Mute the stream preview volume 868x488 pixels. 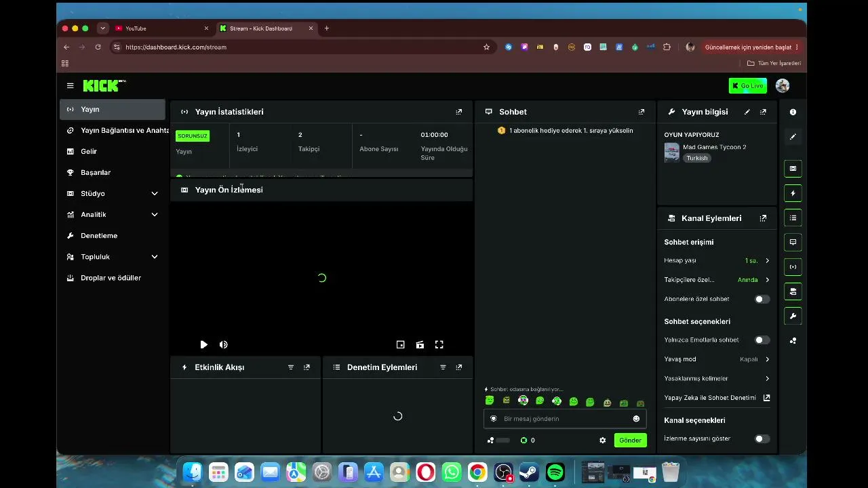224,345
